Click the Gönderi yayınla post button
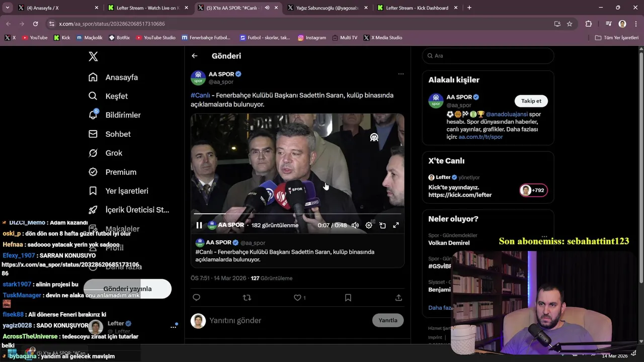 click(x=127, y=289)
